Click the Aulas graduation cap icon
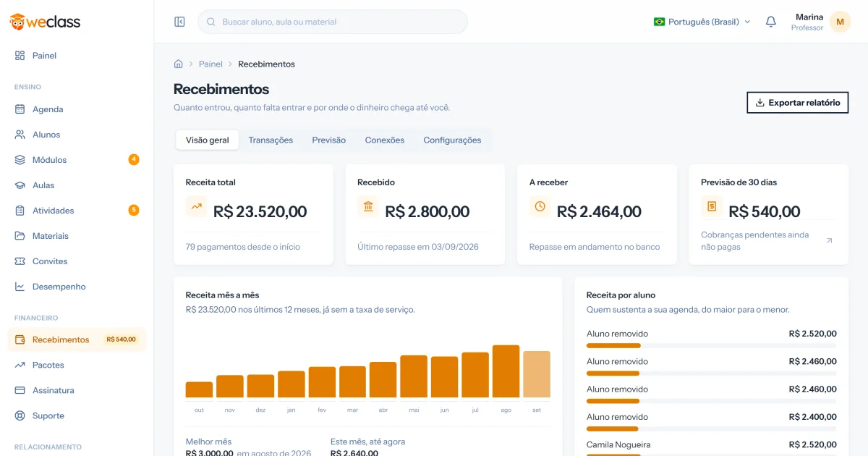The width and height of the screenshot is (868, 456). coord(20,185)
